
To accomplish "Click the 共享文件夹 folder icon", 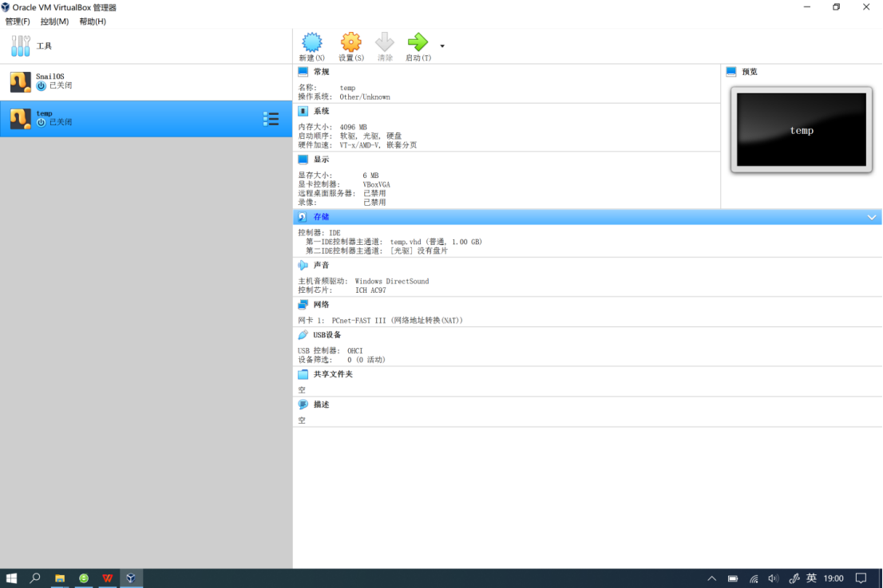I will point(303,374).
